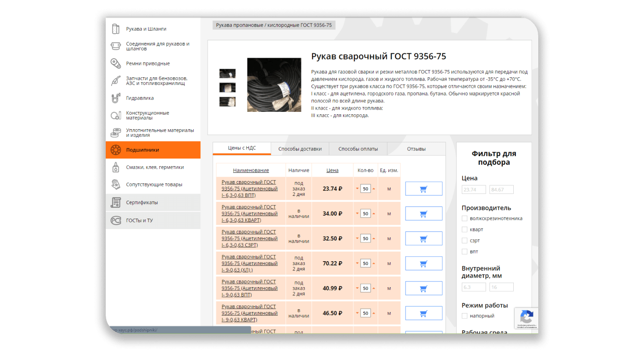Click the hose icon beside Рукава и Шланги
644x351 pixels.
[115, 29]
